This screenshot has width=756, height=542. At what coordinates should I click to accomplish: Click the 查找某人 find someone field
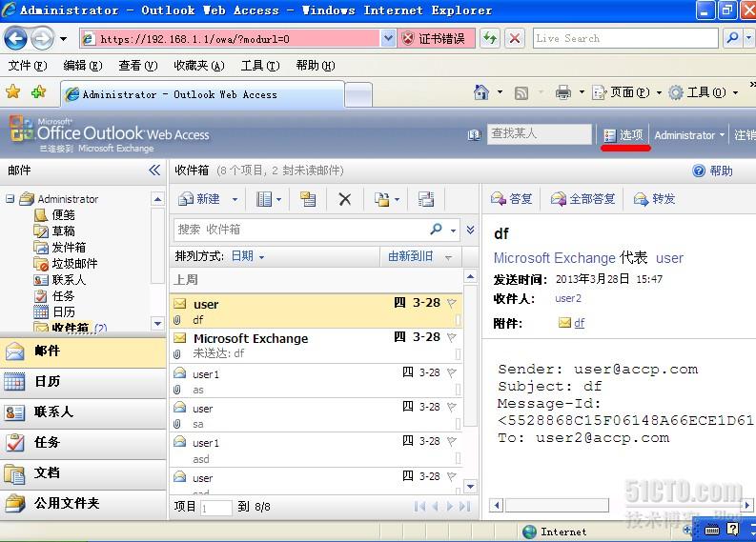pyautogui.click(x=540, y=134)
